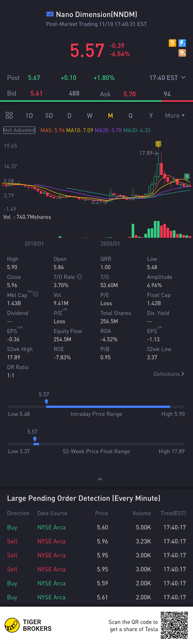Open the Definitions link
This screenshot has width=193, height=644.
169,374
